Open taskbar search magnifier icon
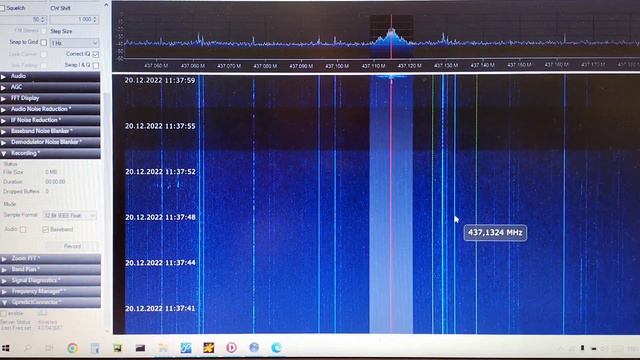Screen dimensions: 640x360 coord(28,348)
